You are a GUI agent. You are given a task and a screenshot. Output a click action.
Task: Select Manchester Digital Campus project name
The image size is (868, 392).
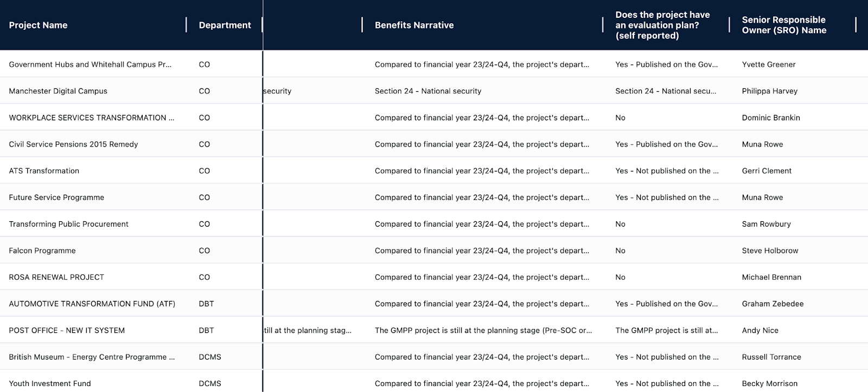[58, 91]
